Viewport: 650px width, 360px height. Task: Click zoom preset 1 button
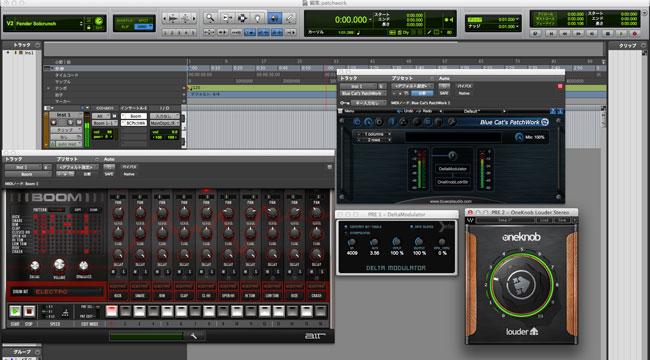[x=165, y=32]
